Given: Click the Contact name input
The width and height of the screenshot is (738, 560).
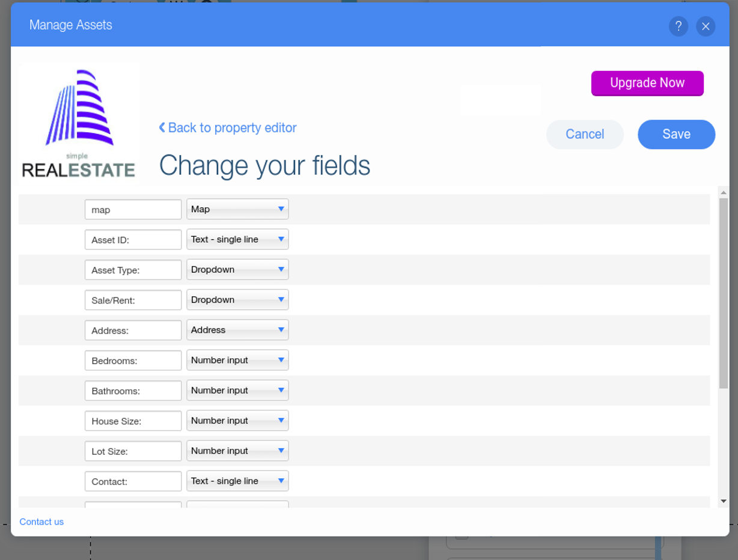Looking at the screenshot, I should (x=133, y=481).
